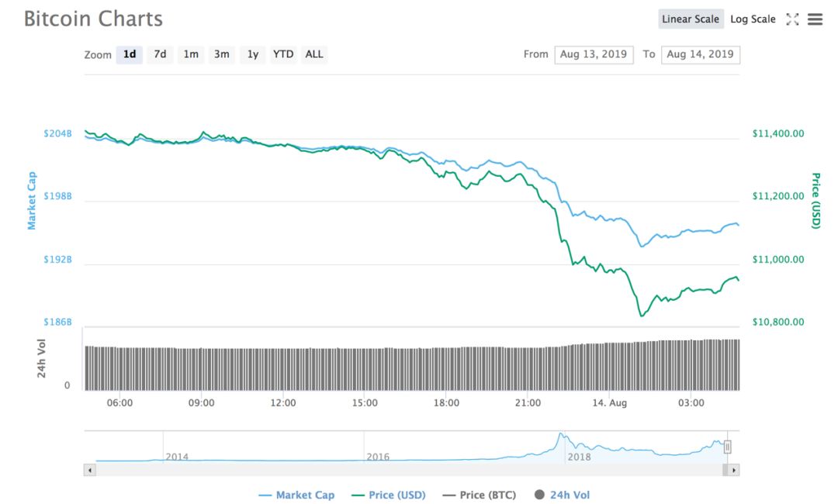Click the vertical Market Cap axis title
Image resolution: width=838 pixels, height=504 pixels.
pos(32,201)
